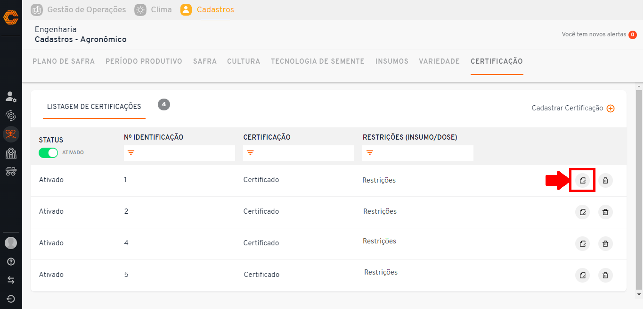644x309 pixels.
Task: Open the help question mark icon
Action: coord(11,261)
